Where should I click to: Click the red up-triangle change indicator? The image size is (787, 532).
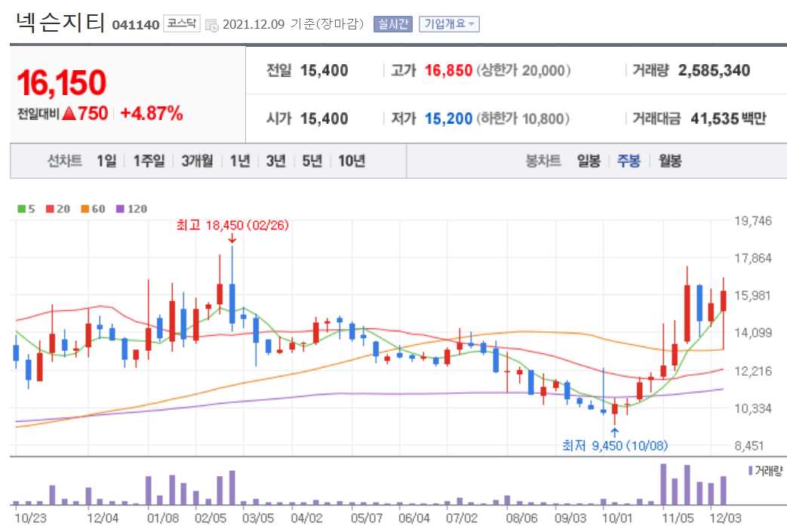[x=69, y=113]
